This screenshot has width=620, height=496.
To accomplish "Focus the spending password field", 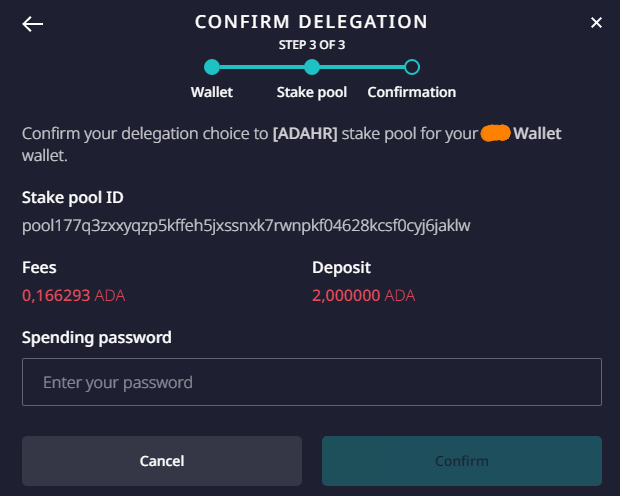I will tap(311, 382).
